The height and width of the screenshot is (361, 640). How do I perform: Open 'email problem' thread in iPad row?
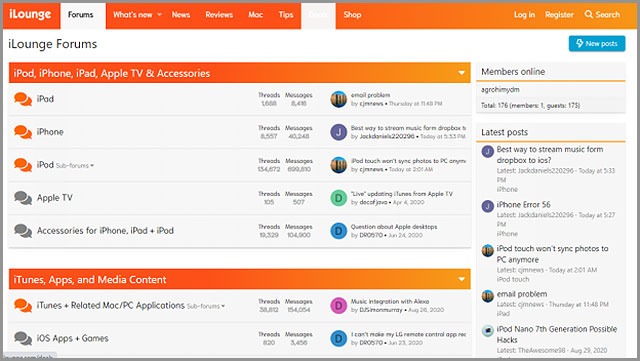pos(370,95)
